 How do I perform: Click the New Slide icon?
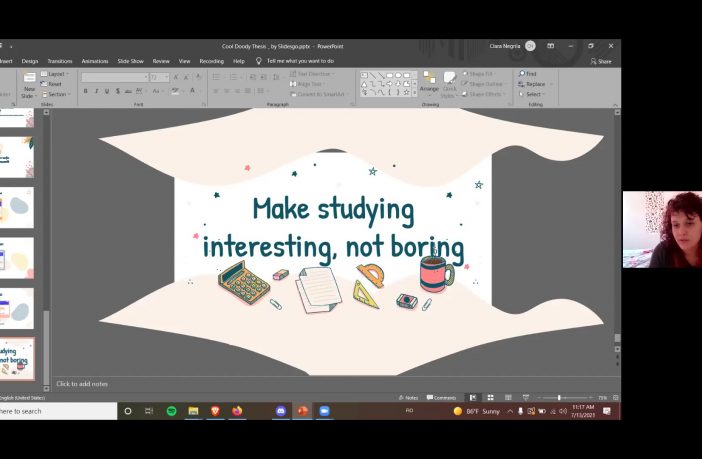pos(29,80)
